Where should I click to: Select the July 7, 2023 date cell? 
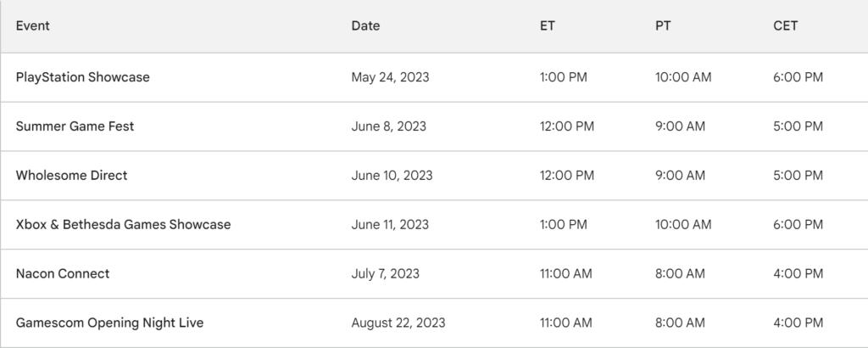coord(386,274)
